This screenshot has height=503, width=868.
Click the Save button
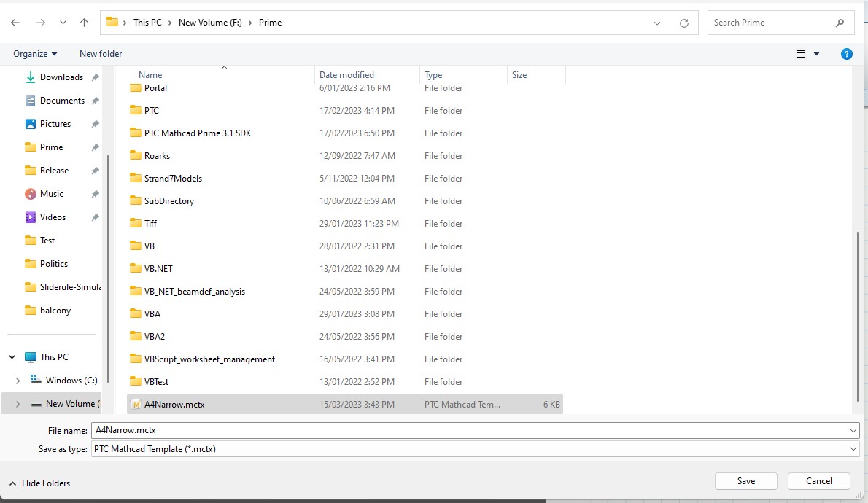tap(745, 480)
